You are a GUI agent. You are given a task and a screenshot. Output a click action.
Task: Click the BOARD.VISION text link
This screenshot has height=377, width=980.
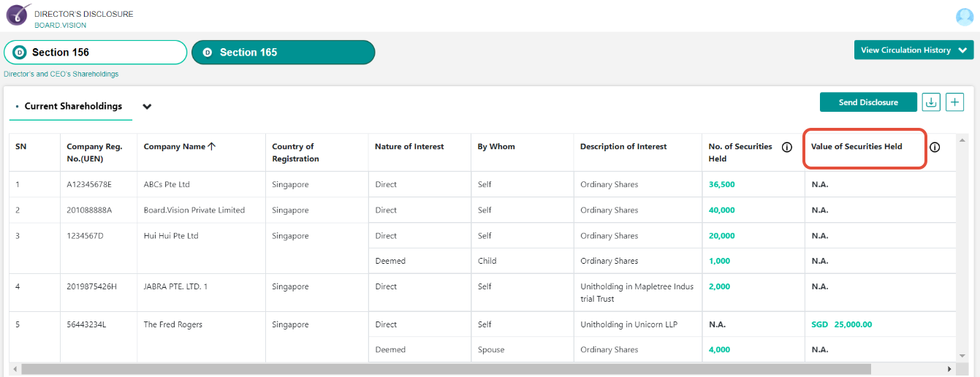[x=60, y=26]
